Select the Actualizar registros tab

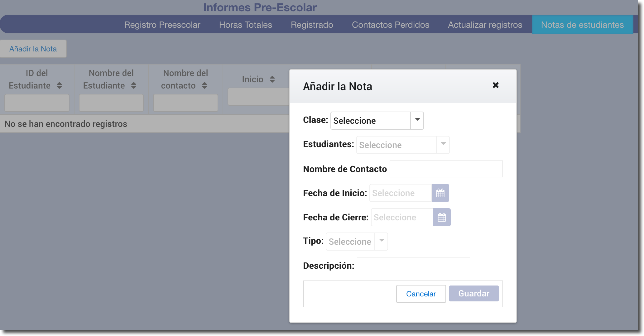tap(485, 25)
